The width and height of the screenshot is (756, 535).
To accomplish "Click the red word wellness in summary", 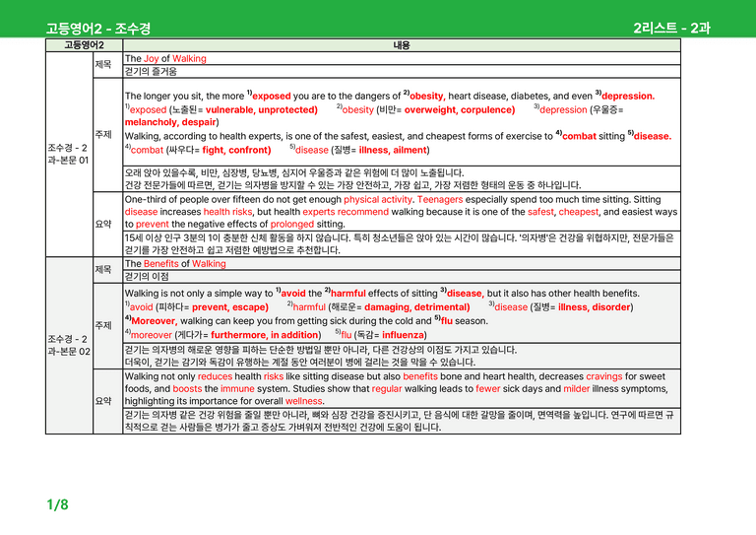I will tap(303, 401).
